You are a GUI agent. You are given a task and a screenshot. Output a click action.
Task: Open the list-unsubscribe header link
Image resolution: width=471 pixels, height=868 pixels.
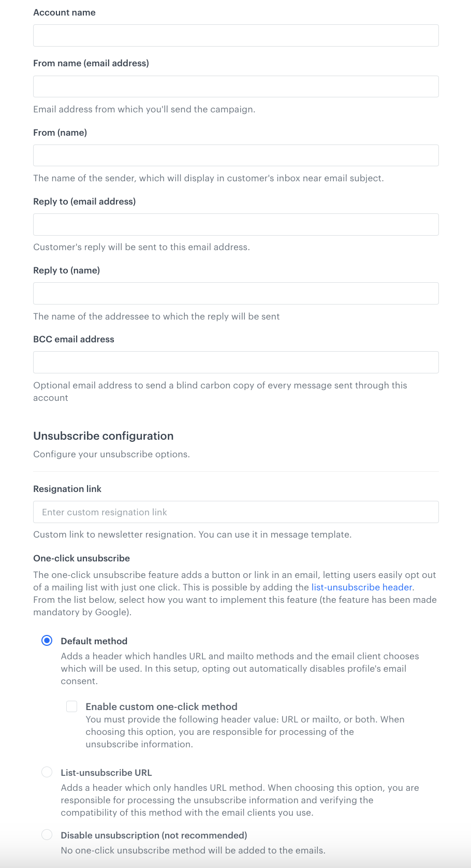361,587
